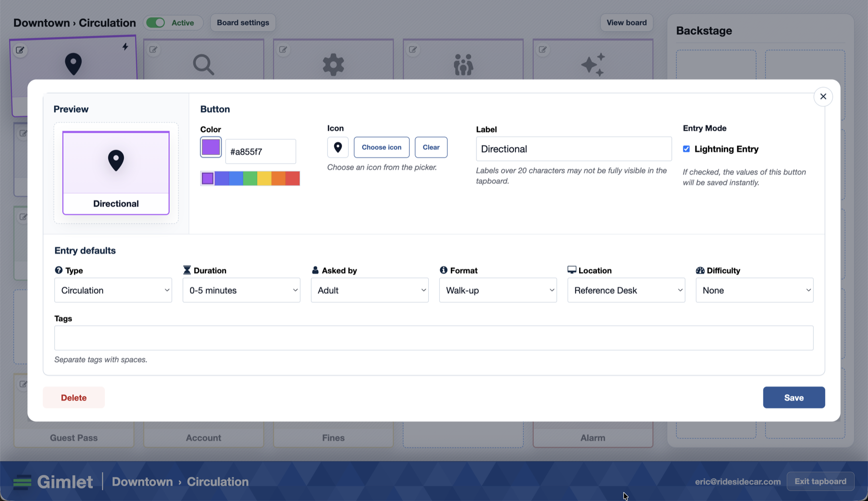The height and width of the screenshot is (501, 868).
Task: Click the monitor icon beside Location
Action: [x=572, y=270]
